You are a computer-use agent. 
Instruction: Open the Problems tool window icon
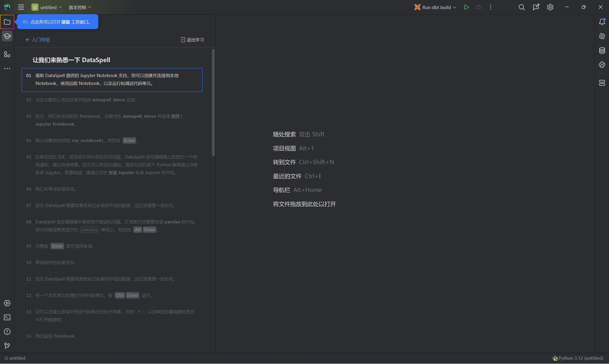[x=7, y=332]
